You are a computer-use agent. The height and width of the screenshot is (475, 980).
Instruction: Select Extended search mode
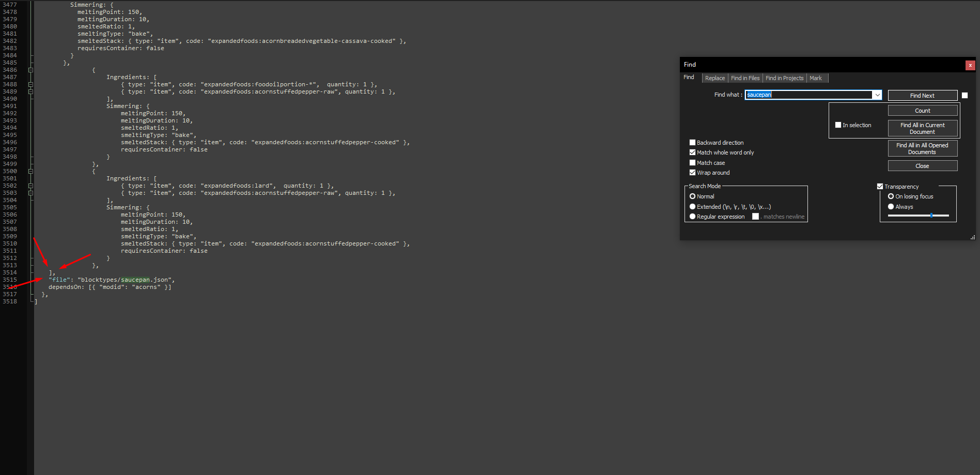(x=692, y=207)
